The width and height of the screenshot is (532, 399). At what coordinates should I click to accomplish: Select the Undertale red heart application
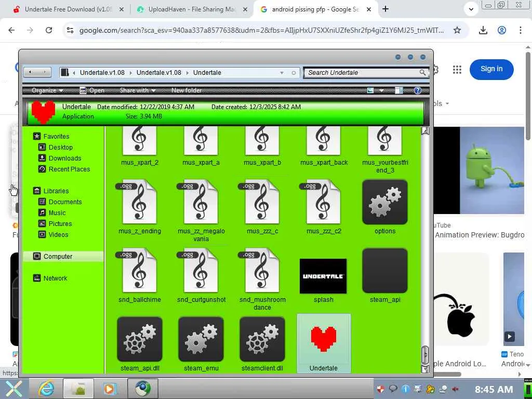tap(324, 343)
